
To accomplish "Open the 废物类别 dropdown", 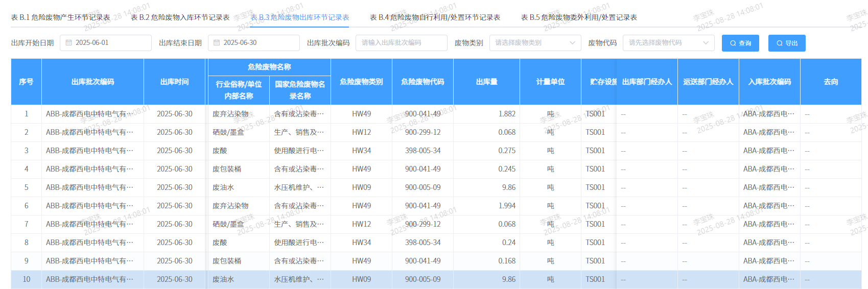I will point(535,43).
